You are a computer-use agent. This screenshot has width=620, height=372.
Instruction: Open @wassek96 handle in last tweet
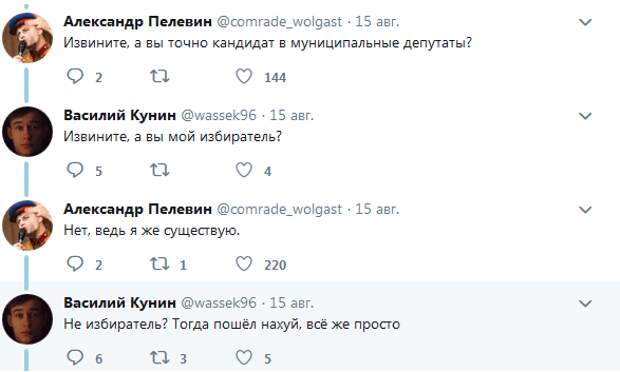pyautogui.click(x=219, y=303)
